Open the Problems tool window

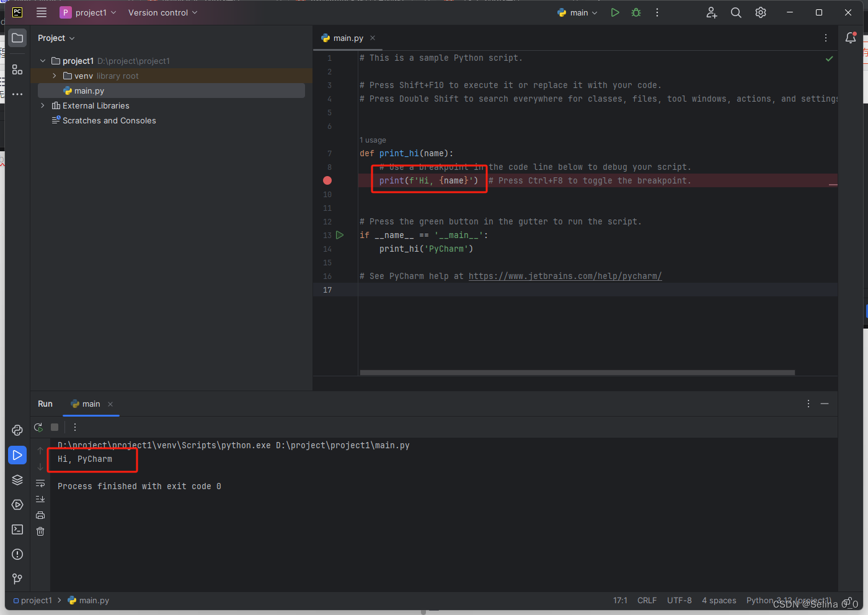click(17, 554)
